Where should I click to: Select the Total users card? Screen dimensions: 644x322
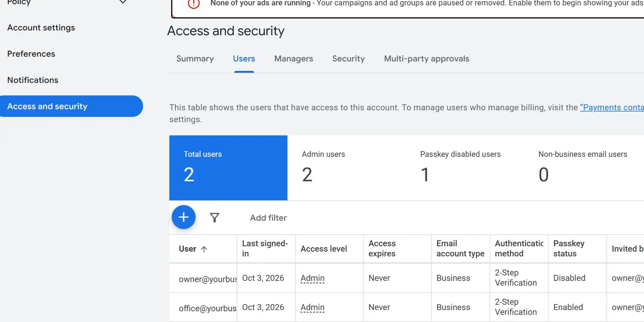(x=228, y=168)
